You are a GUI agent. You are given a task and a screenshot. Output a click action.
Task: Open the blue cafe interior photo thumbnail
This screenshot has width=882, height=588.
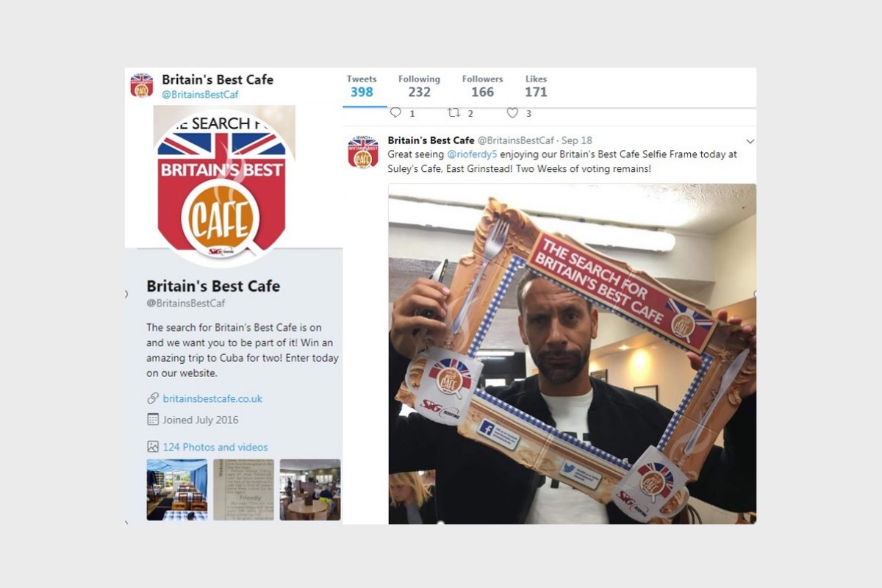click(x=177, y=490)
